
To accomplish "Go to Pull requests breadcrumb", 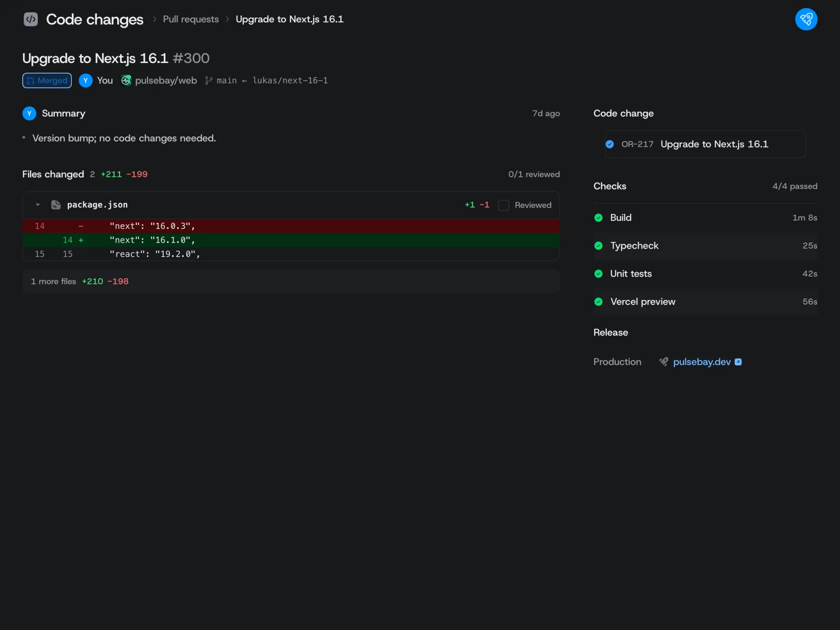I will [191, 19].
